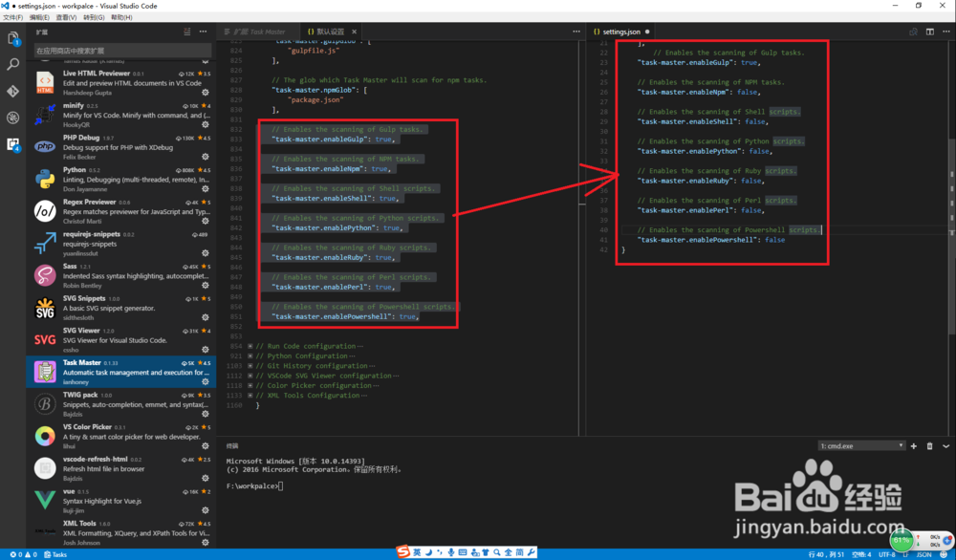The image size is (956, 560).
Task: Select the vue extension in list
Action: 120,501
